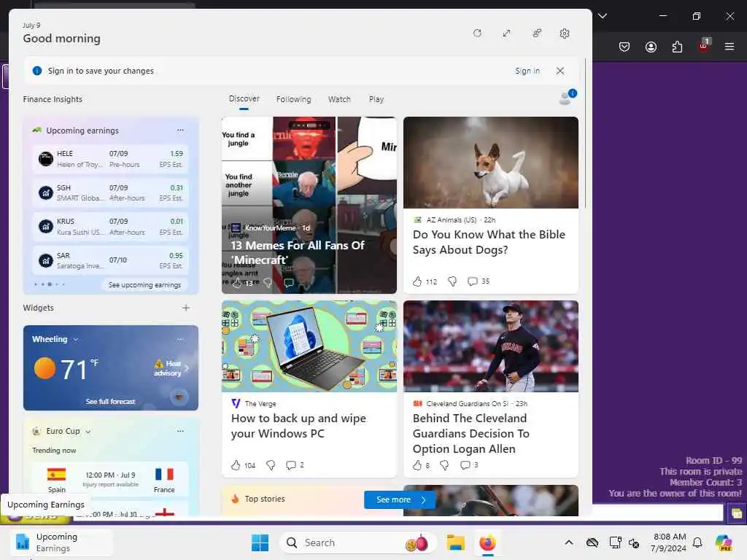Dislike the Bible About Dogs article
This screenshot has height=560, width=747.
pyautogui.click(x=452, y=281)
